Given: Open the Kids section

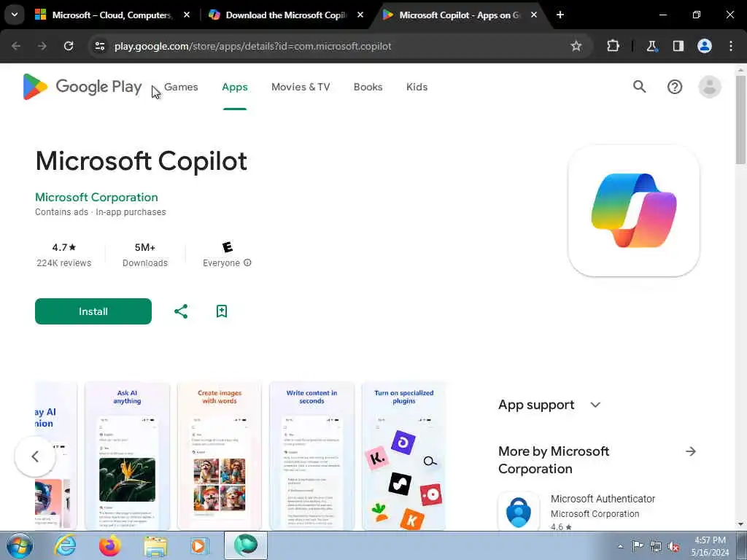Looking at the screenshot, I should (x=417, y=87).
